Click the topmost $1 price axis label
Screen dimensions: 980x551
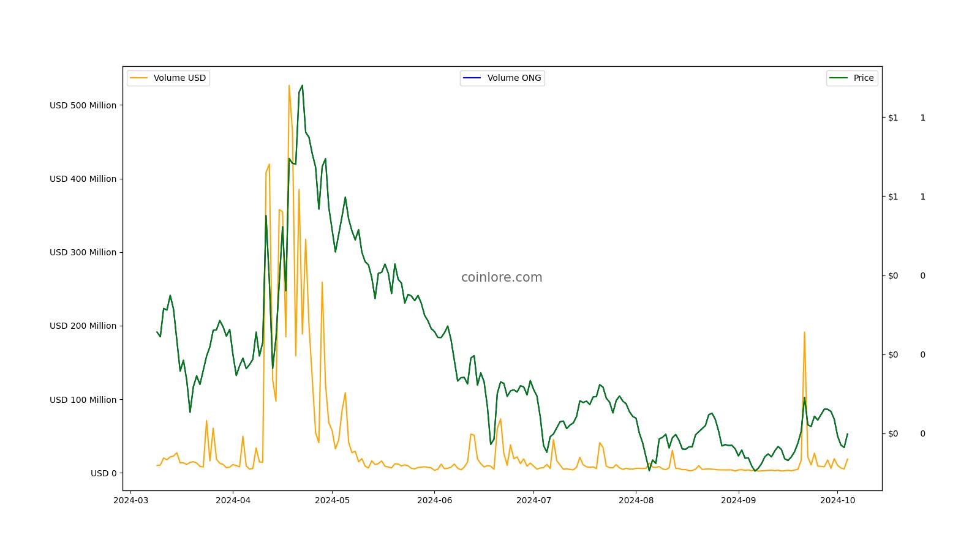tap(893, 118)
